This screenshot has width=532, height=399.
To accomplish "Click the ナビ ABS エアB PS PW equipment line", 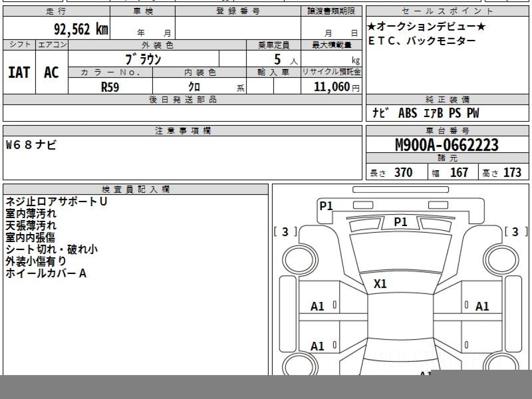I will coord(425,113).
